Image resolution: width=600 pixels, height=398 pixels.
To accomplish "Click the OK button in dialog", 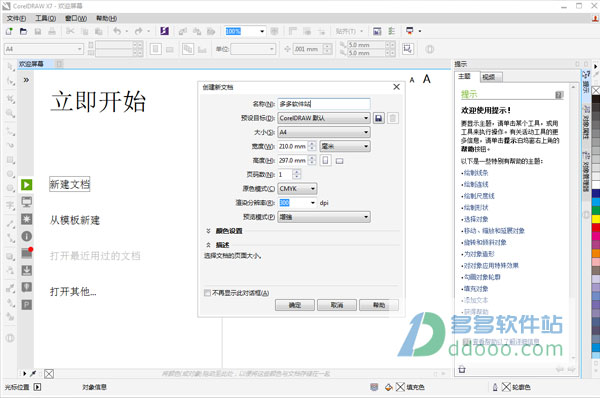I will [295, 305].
